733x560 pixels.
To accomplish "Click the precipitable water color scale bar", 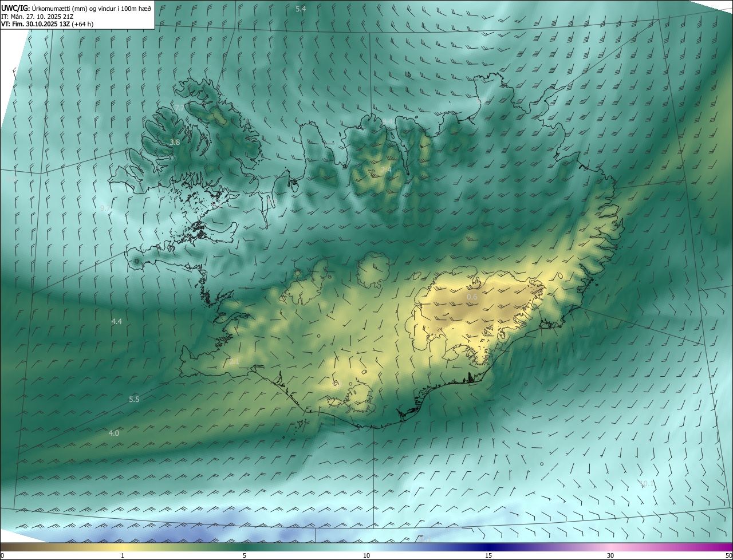I will 366,547.
